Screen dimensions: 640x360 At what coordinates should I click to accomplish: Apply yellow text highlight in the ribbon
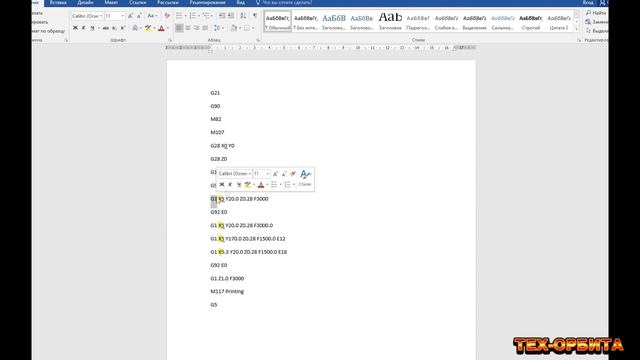click(148, 28)
